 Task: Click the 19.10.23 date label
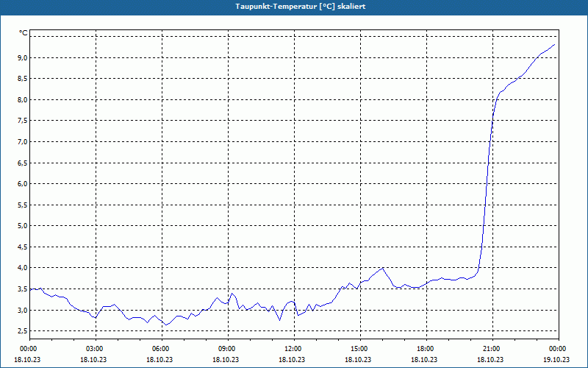pos(556,359)
